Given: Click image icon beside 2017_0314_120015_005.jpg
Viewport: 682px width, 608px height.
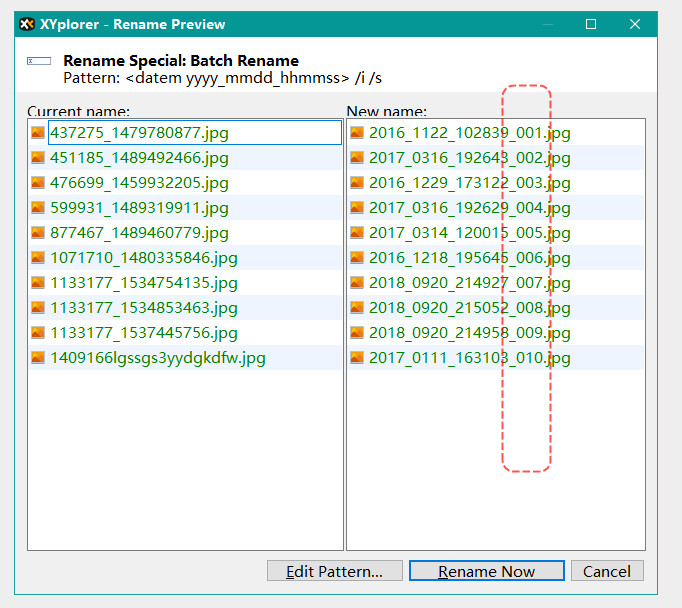Looking at the screenshot, I should [357, 232].
